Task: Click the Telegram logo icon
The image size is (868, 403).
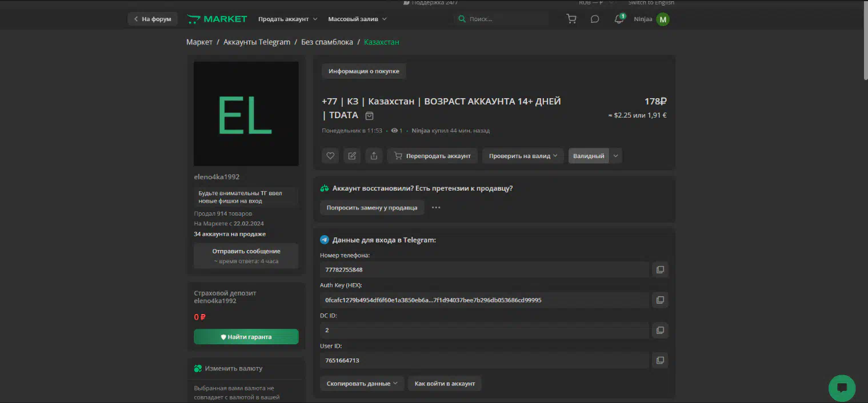Action: pos(325,240)
